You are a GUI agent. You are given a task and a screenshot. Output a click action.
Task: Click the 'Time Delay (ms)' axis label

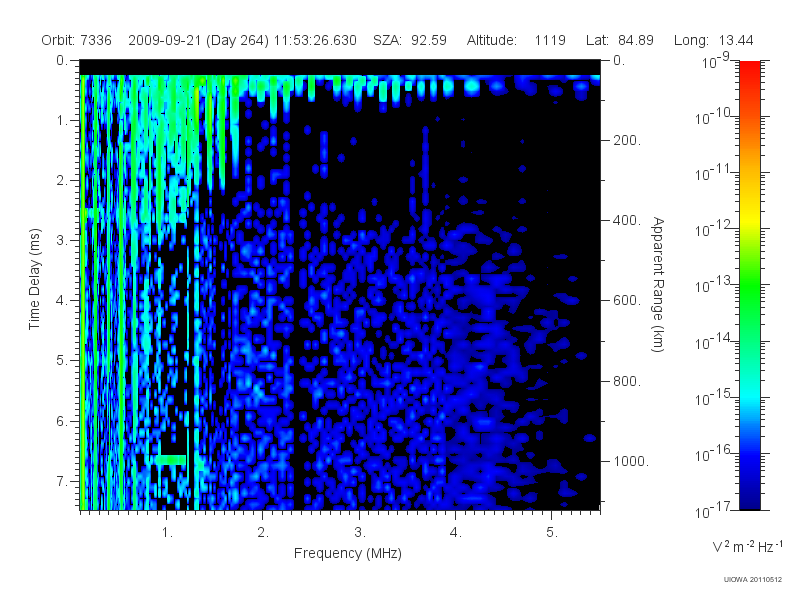[34, 279]
